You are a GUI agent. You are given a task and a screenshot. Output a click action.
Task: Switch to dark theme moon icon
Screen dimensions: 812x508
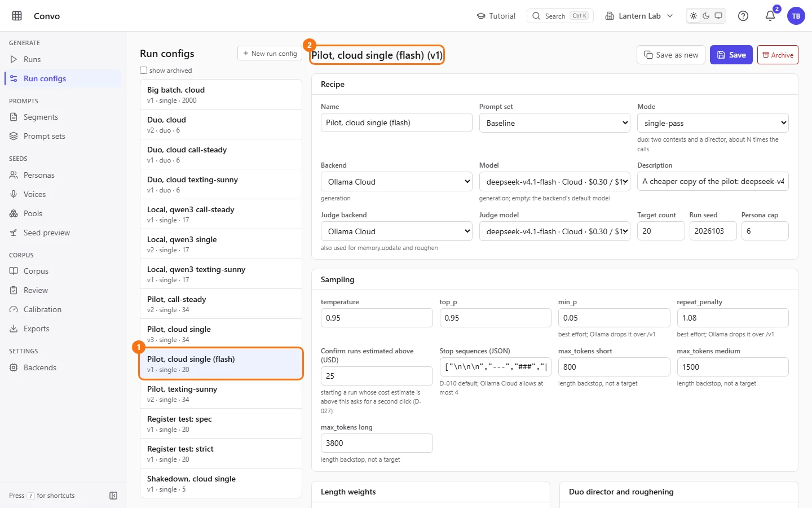706,16
